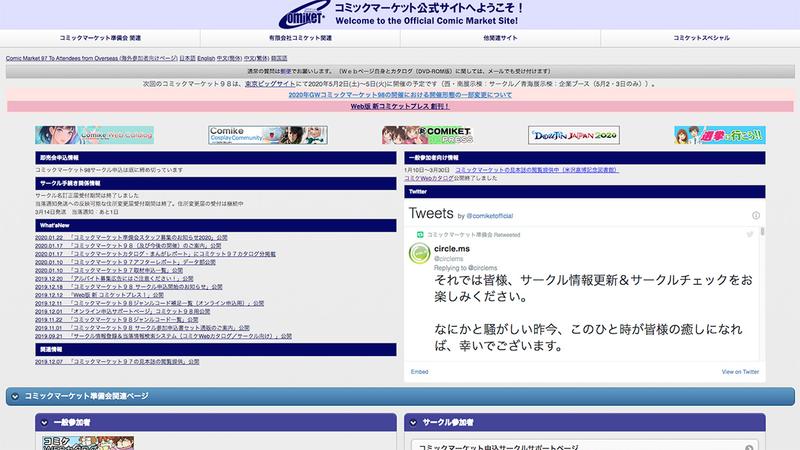Viewport: 800px width, 450px height.
Task: Open the 東京ビッグサイト link
Action: point(270,84)
